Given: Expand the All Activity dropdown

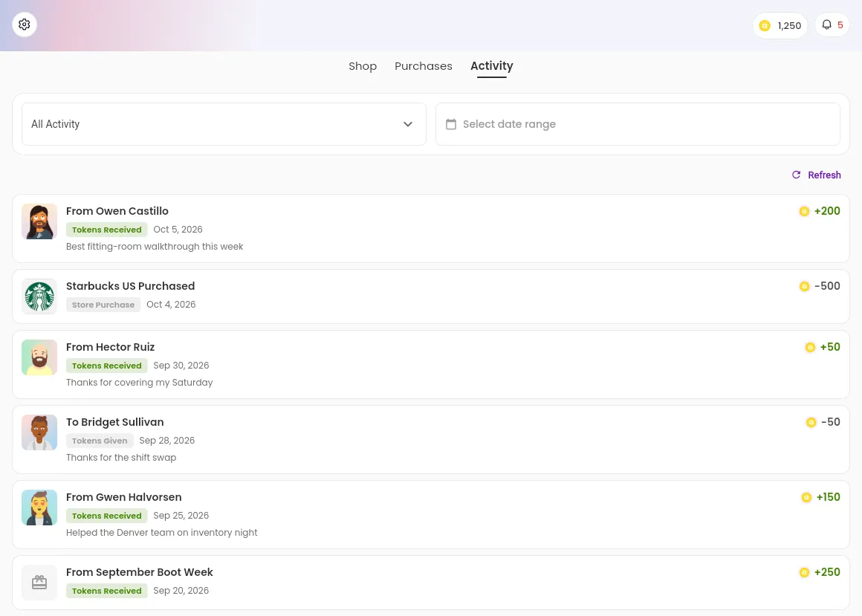Looking at the screenshot, I should coord(224,124).
